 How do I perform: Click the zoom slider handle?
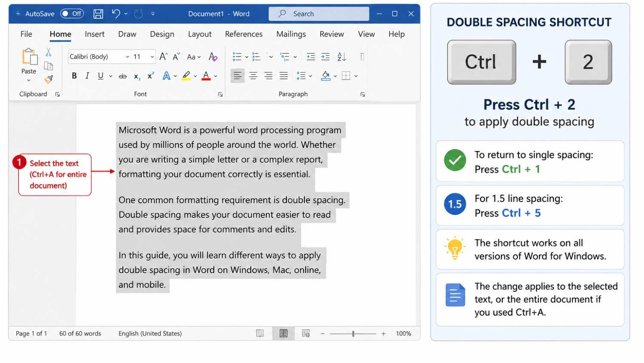[x=353, y=333]
